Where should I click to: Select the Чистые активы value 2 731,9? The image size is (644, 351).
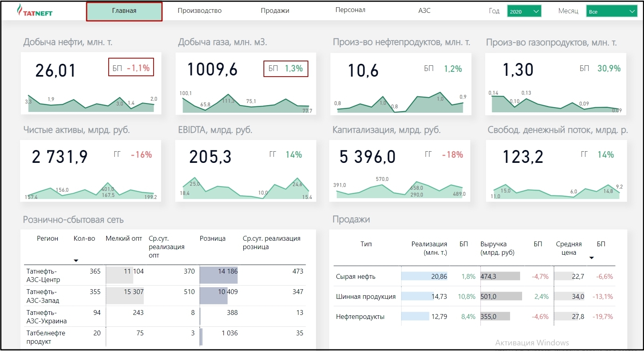coord(59,156)
